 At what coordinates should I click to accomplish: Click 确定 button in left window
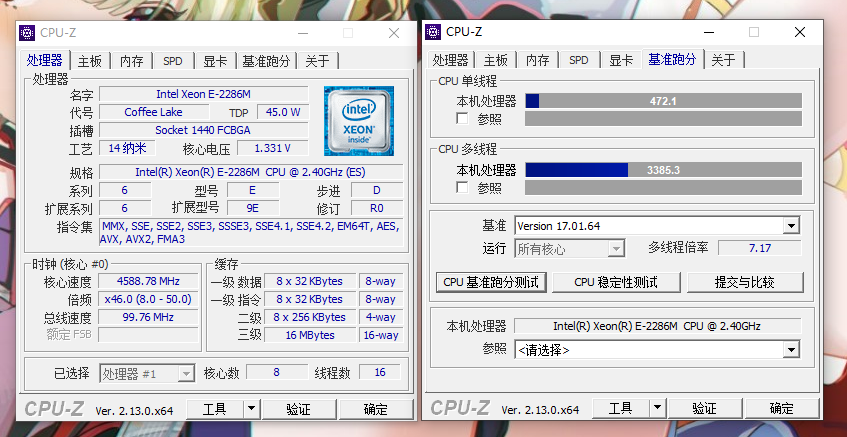(x=376, y=409)
